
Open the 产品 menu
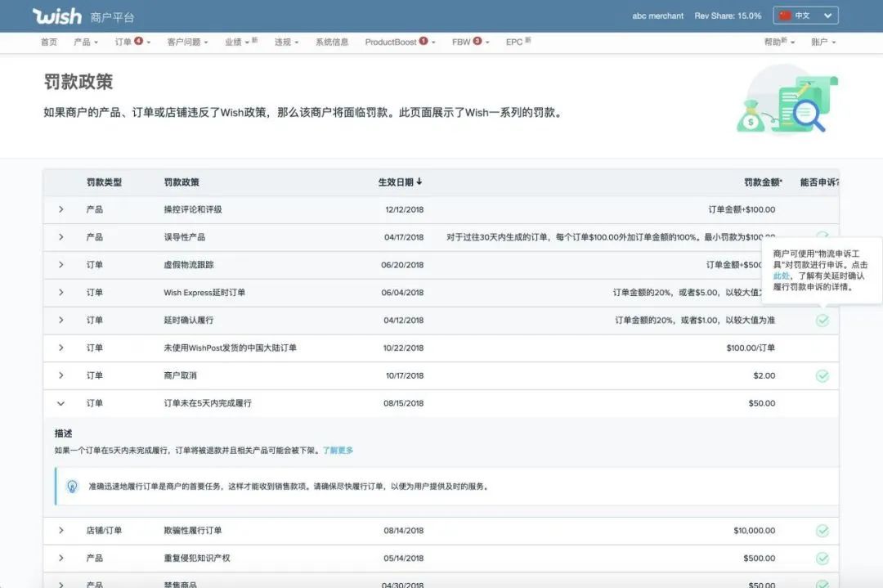click(86, 43)
